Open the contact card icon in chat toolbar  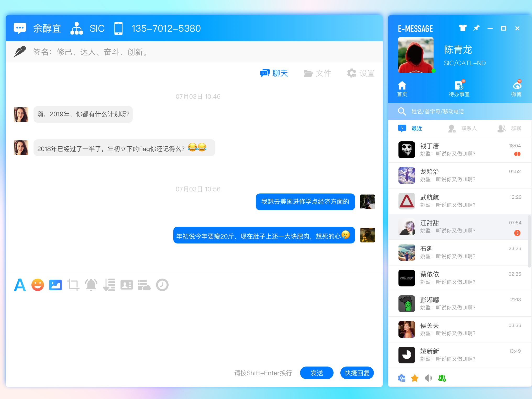point(127,285)
